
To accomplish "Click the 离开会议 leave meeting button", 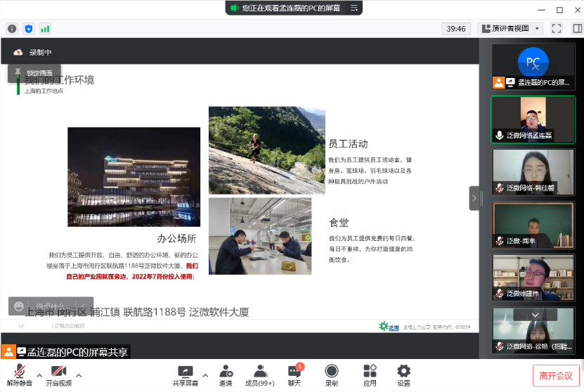I will [556, 375].
